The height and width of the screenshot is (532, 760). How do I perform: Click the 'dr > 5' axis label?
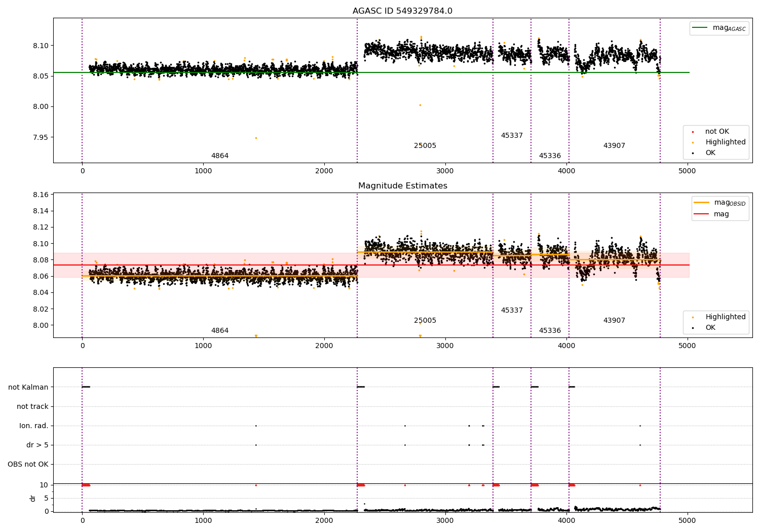pyautogui.click(x=37, y=445)
